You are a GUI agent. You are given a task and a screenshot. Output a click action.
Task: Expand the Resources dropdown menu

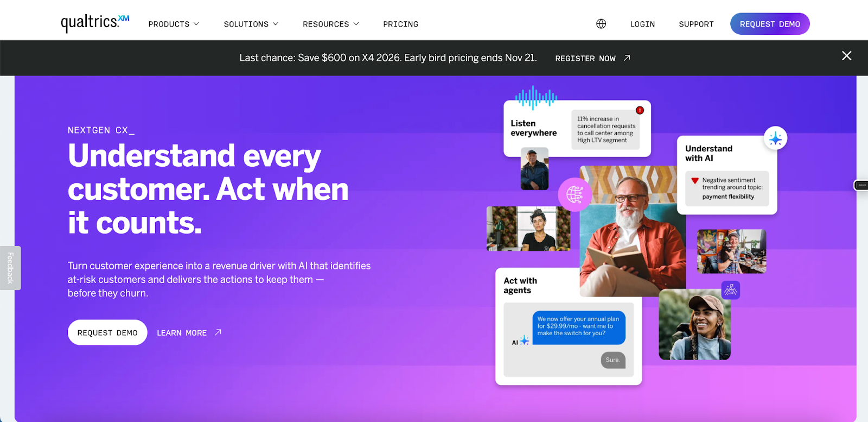coord(331,24)
